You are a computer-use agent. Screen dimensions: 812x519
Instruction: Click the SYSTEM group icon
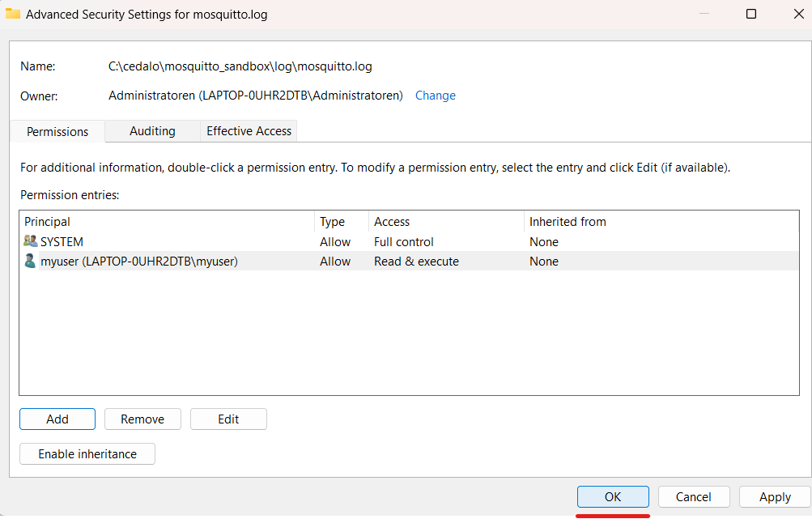tap(28, 241)
